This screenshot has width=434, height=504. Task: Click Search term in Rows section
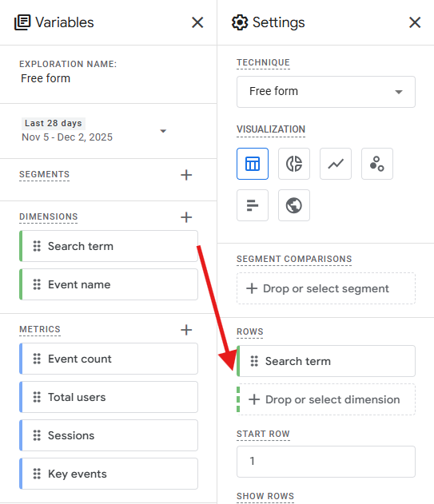pos(326,361)
